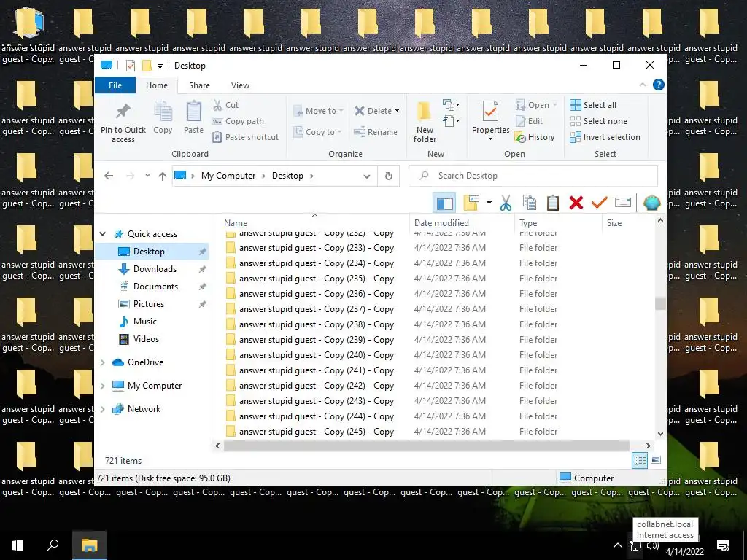Click the Back navigation arrow

(x=109, y=176)
